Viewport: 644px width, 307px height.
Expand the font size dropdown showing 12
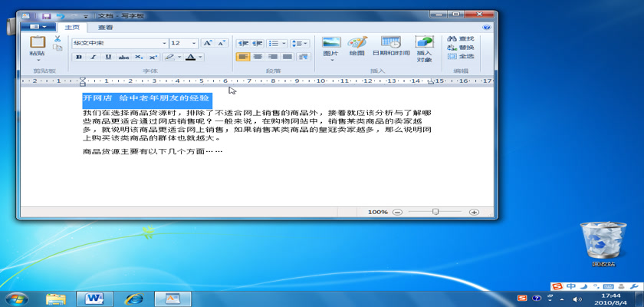(x=194, y=43)
